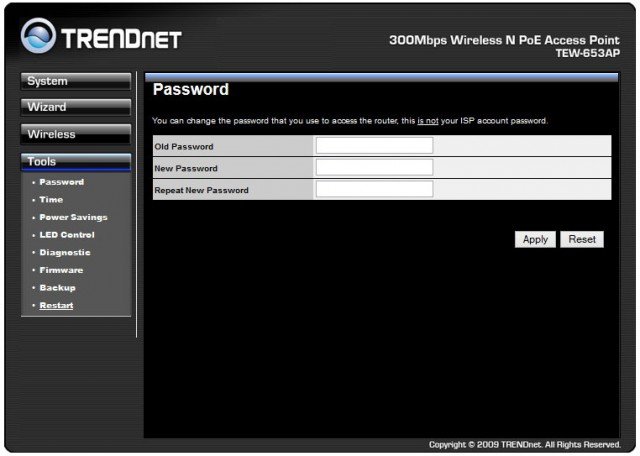Click the TRENDnet logo icon
This screenshot has width=640, height=456.
click(37, 38)
